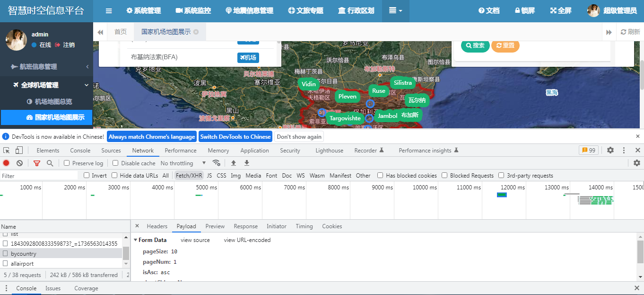Switch to the Elements DevTools tab
Viewport: 644px width, 295px height.
(x=48, y=150)
